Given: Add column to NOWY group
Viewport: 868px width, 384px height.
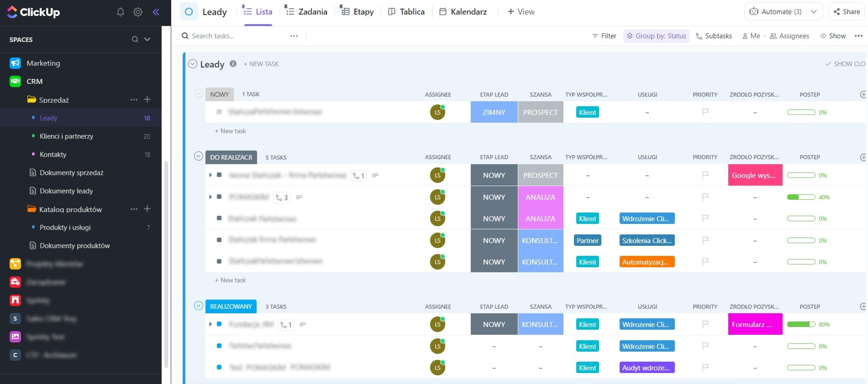Looking at the screenshot, I should point(863,95).
